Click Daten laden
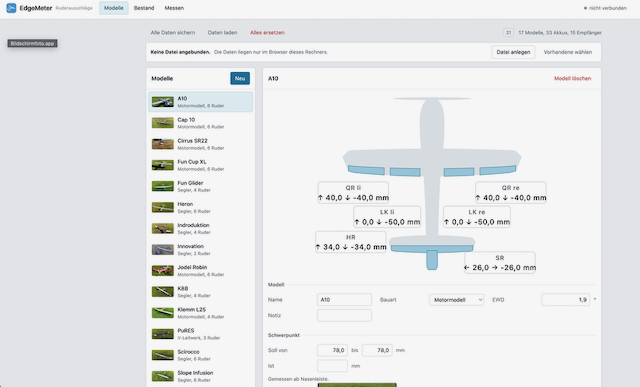 [222, 33]
